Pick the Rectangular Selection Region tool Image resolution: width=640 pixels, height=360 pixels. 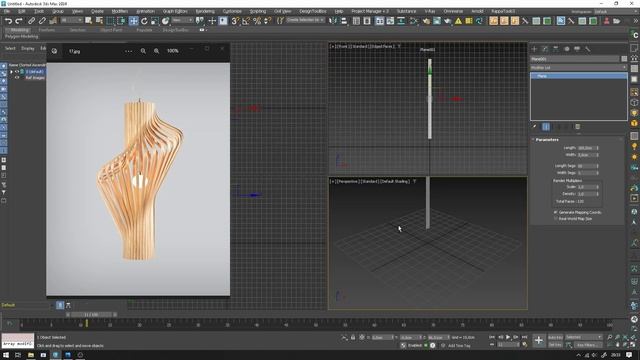point(111,21)
